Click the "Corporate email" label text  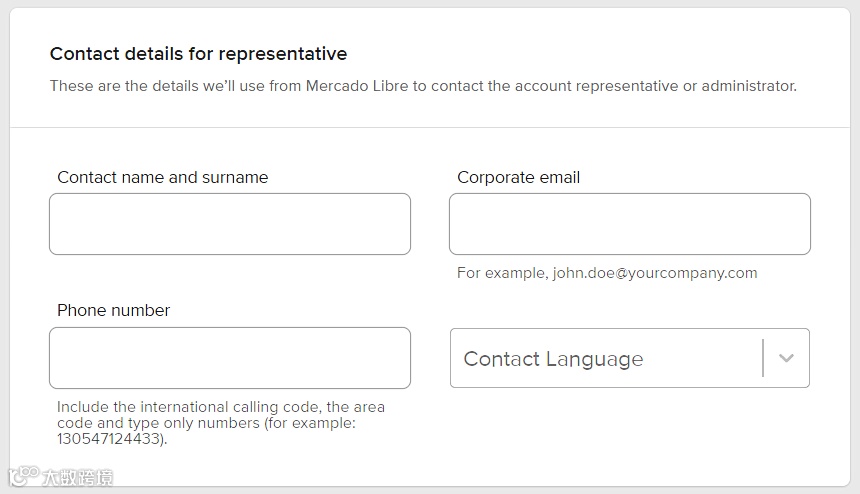pos(518,177)
